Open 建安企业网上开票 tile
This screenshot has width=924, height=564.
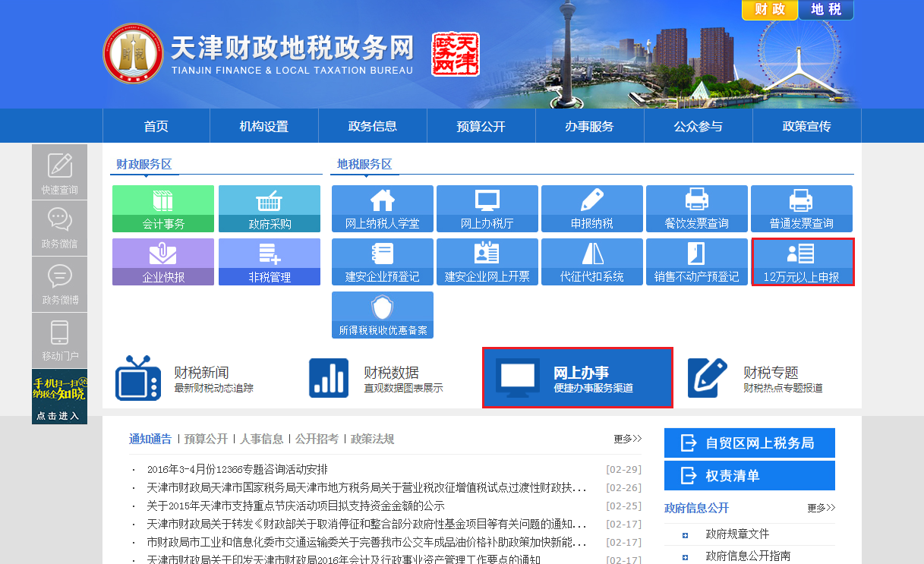487,262
